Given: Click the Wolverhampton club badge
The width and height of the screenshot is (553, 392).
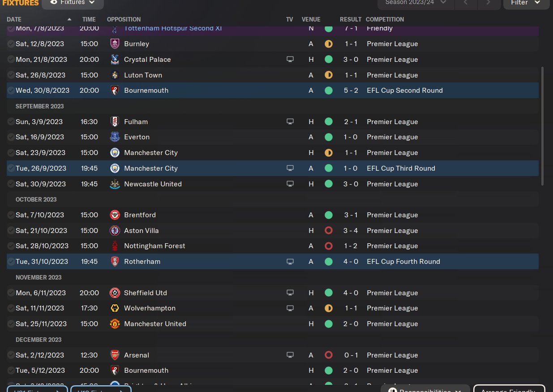Looking at the screenshot, I should click(115, 308).
